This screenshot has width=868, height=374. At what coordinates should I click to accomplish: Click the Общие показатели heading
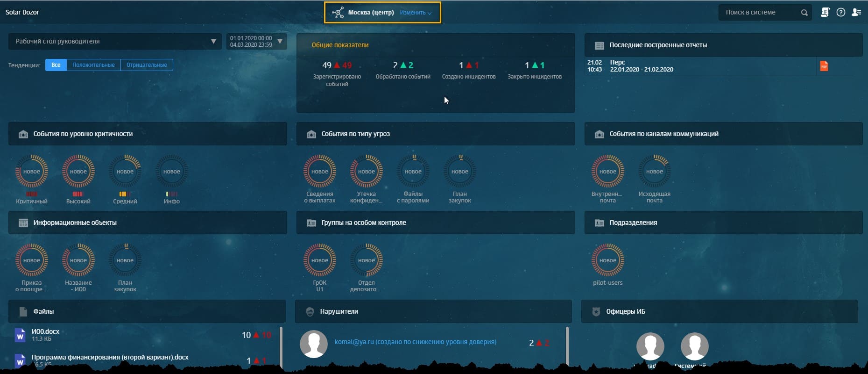click(x=340, y=45)
